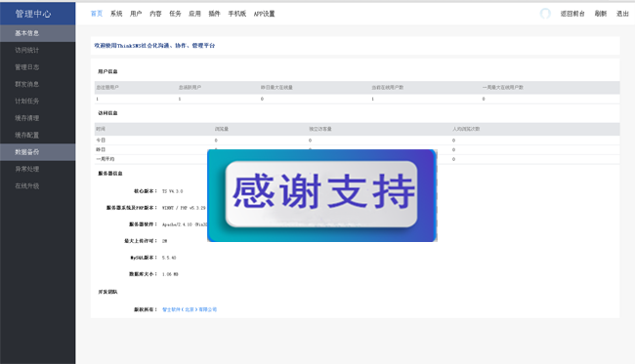Click the 今日 row label
The image size is (635, 364).
[101, 141]
